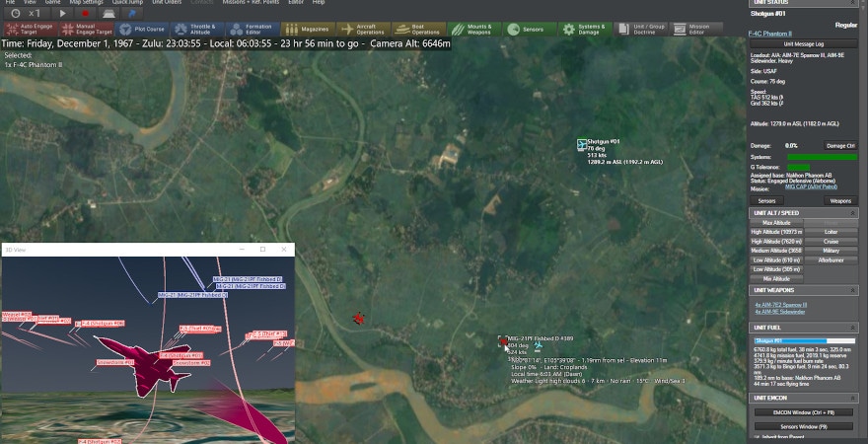The width and height of the screenshot is (868, 444).
Task: Open the Unit Message Log
Action: 804,43
